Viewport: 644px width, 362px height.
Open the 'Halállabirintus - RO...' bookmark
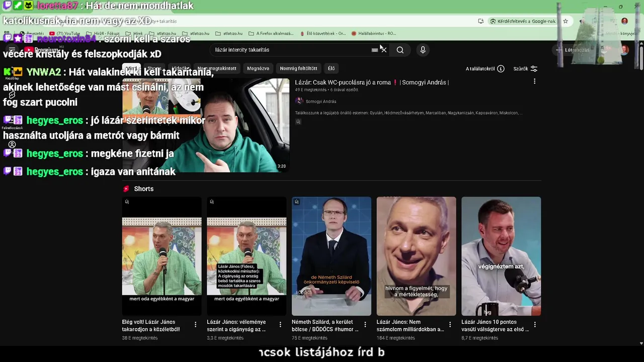click(374, 34)
